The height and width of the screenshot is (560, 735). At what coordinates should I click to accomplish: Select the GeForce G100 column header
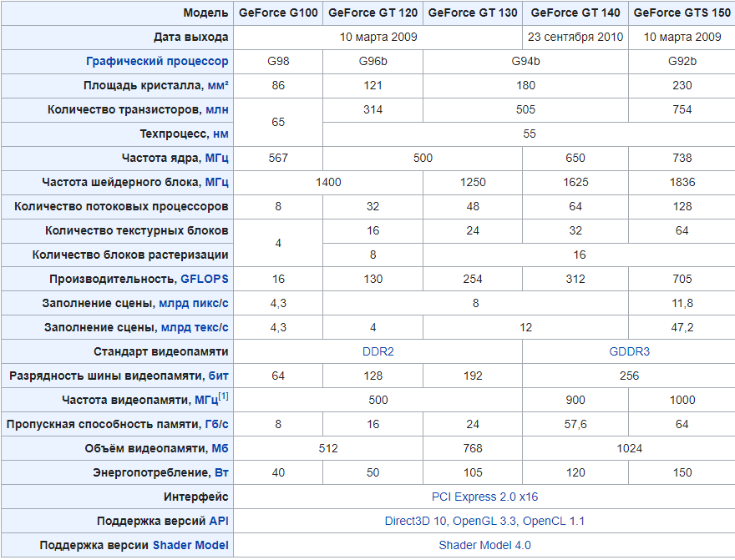click(278, 13)
